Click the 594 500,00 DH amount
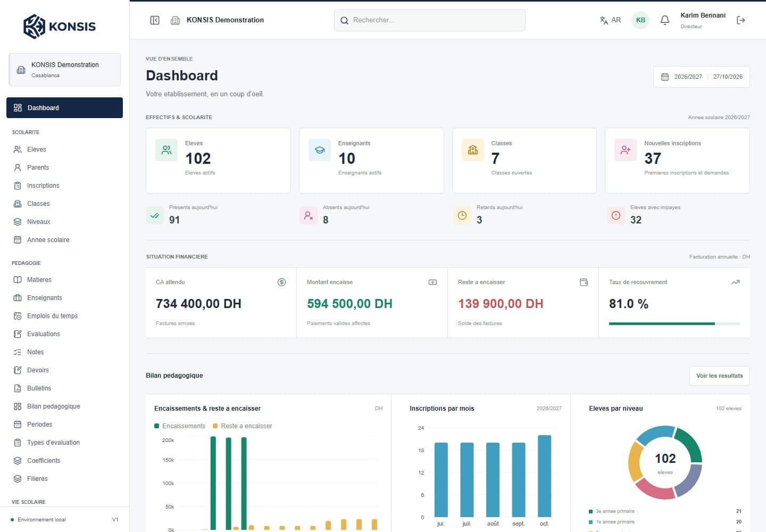 click(x=349, y=304)
